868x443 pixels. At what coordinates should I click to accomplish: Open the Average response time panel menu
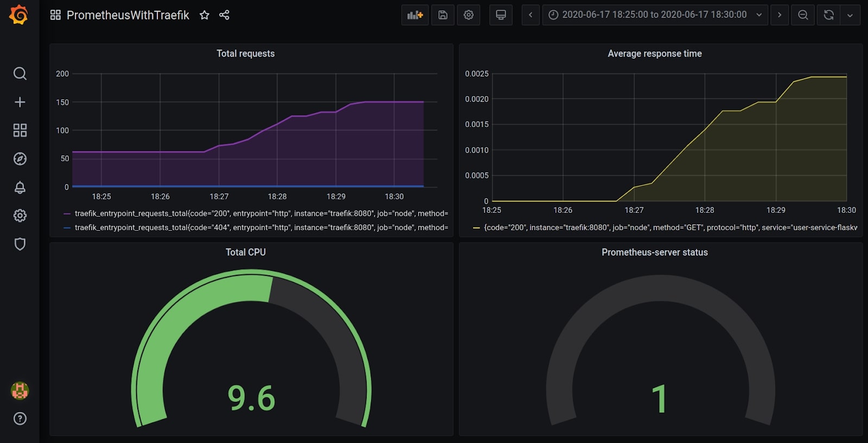tap(654, 53)
